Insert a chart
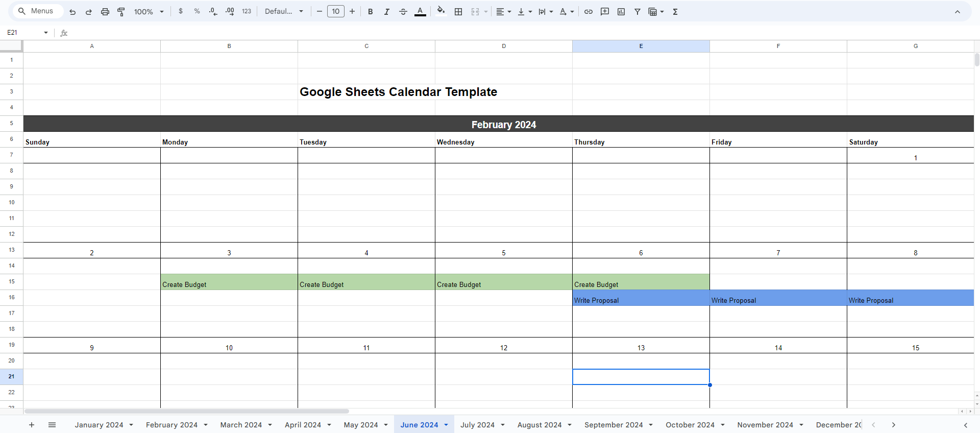This screenshot has width=980, height=433. [x=621, y=11]
